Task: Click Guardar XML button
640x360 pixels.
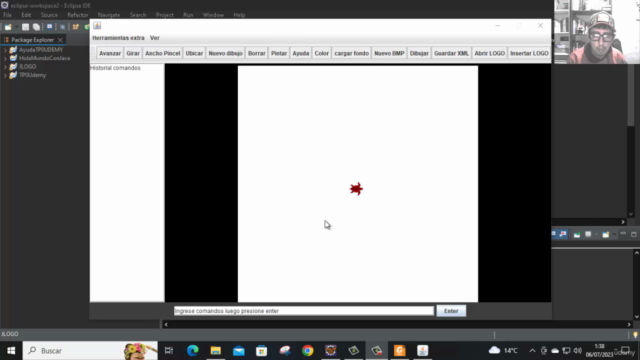Action: 451,53
